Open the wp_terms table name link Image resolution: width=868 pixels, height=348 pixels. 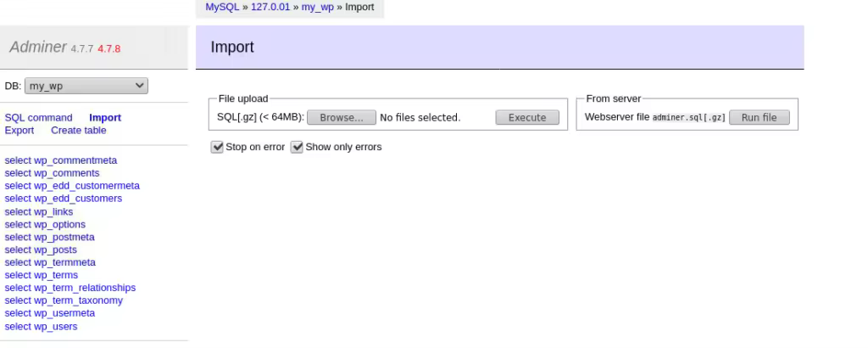coord(56,275)
